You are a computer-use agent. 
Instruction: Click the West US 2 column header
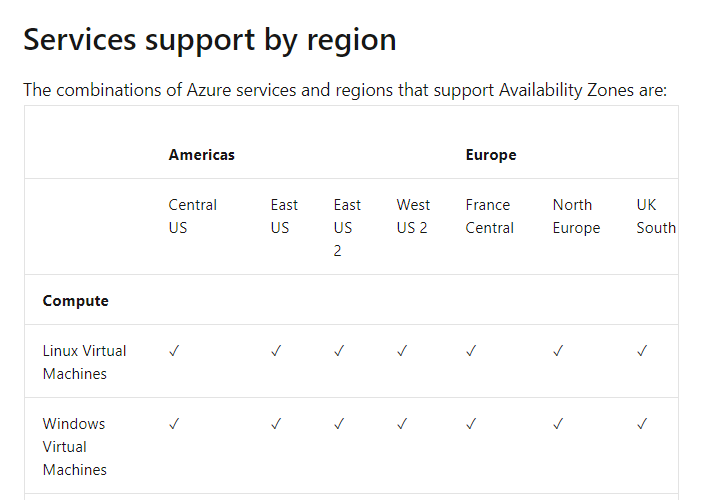(412, 216)
